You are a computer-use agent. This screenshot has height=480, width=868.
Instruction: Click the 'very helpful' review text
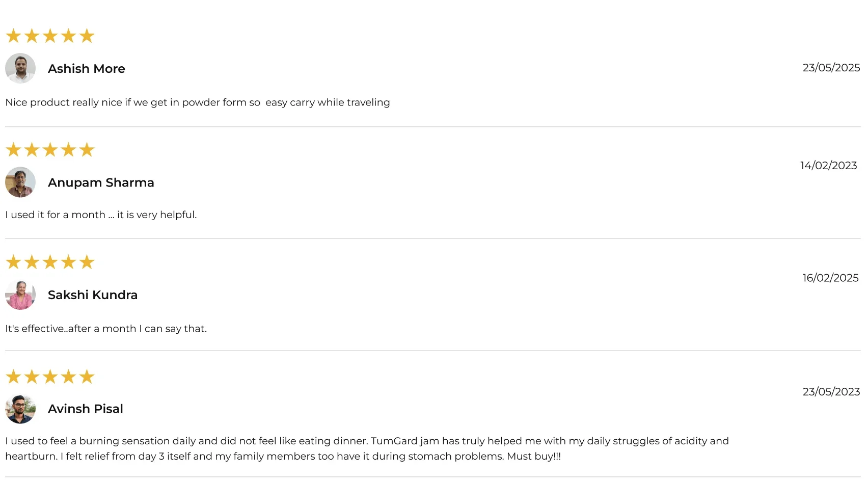[x=101, y=215]
